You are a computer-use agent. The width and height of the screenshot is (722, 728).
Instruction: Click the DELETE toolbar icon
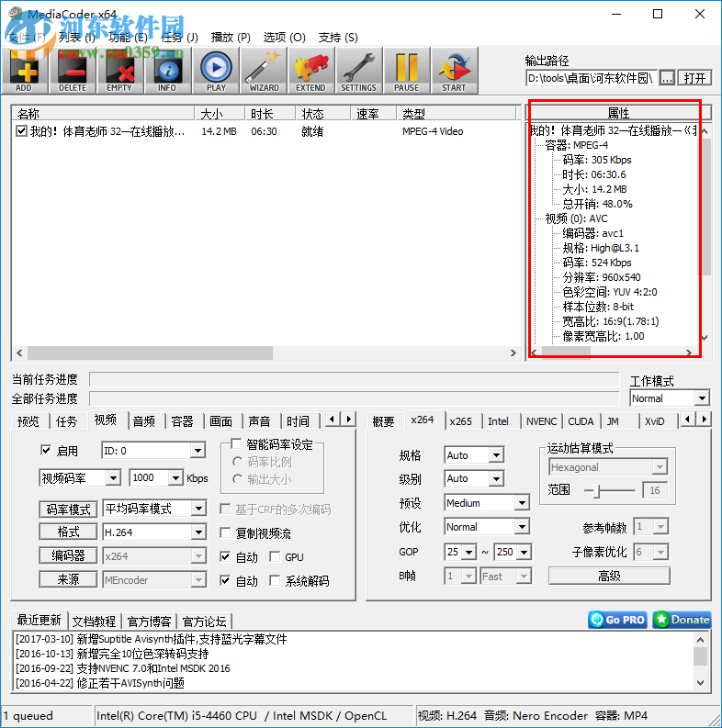coord(73,71)
